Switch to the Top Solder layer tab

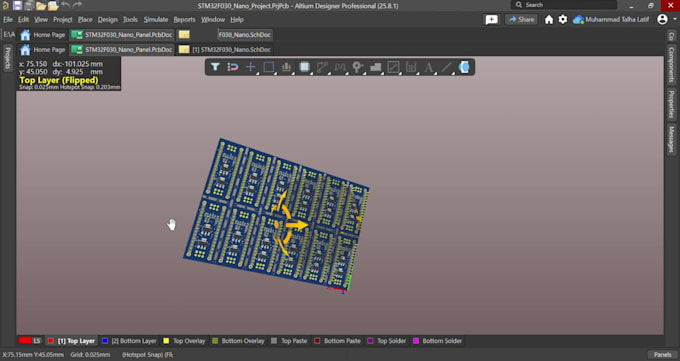pyautogui.click(x=387, y=341)
